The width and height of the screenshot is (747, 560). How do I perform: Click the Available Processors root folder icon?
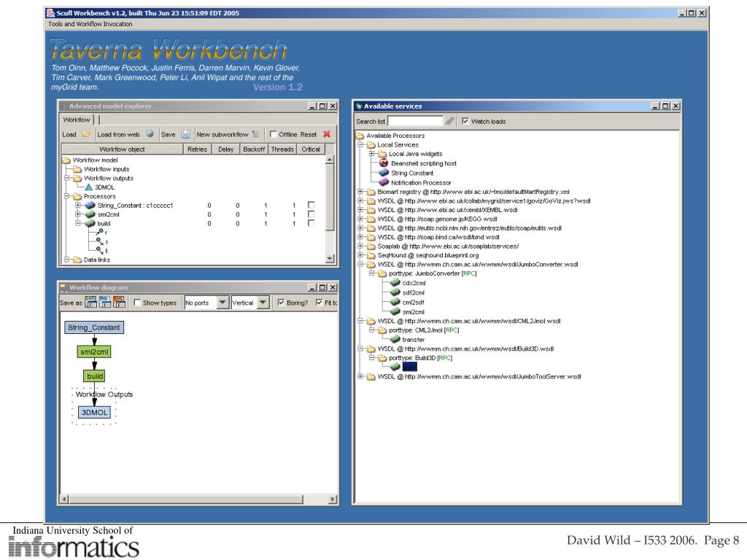(360, 136)
